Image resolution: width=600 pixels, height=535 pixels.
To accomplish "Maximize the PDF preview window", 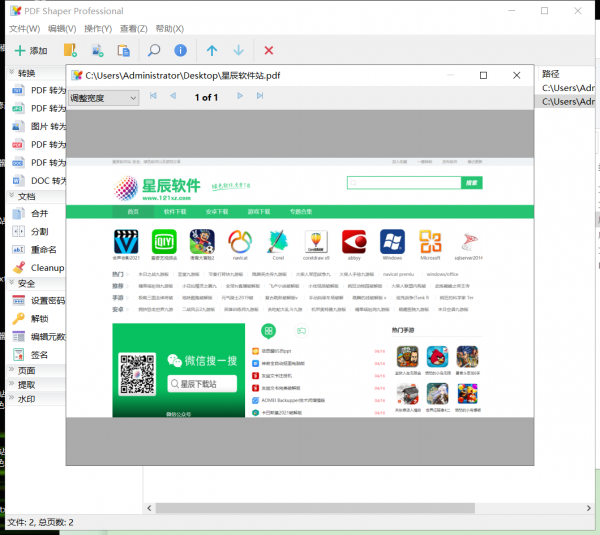I will coord(483,75).
